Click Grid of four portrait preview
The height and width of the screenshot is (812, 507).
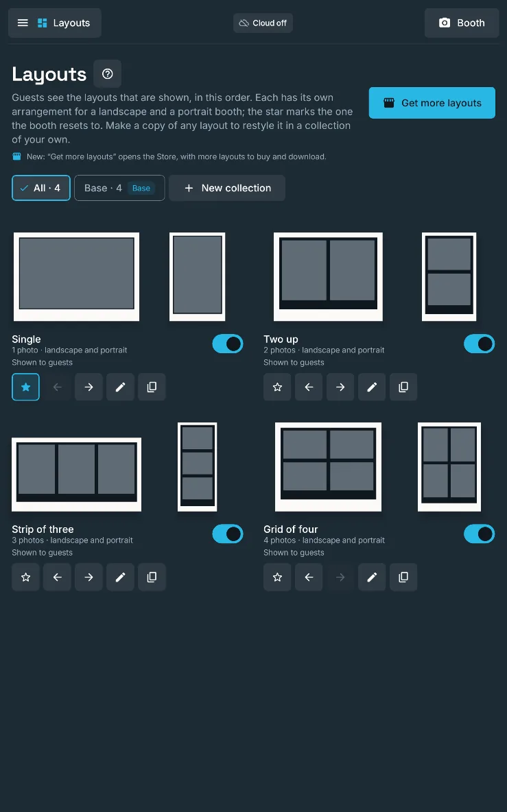[449, 466]
